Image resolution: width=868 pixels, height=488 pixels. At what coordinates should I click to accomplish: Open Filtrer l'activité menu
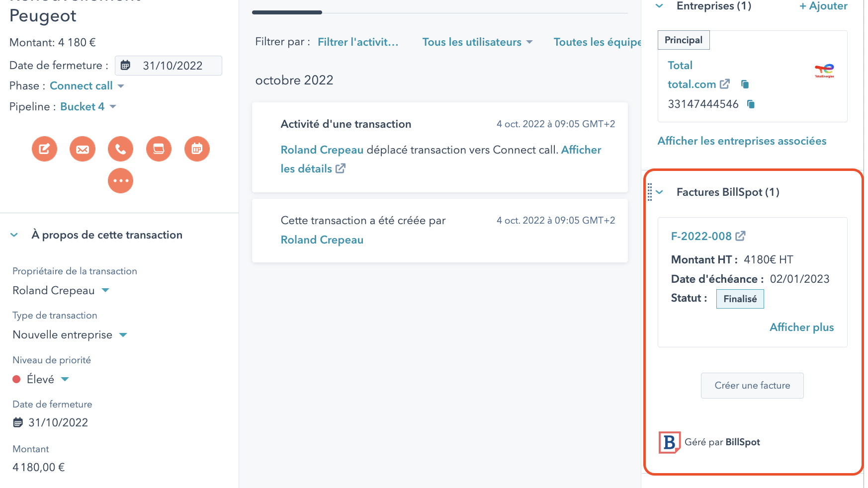358,42
